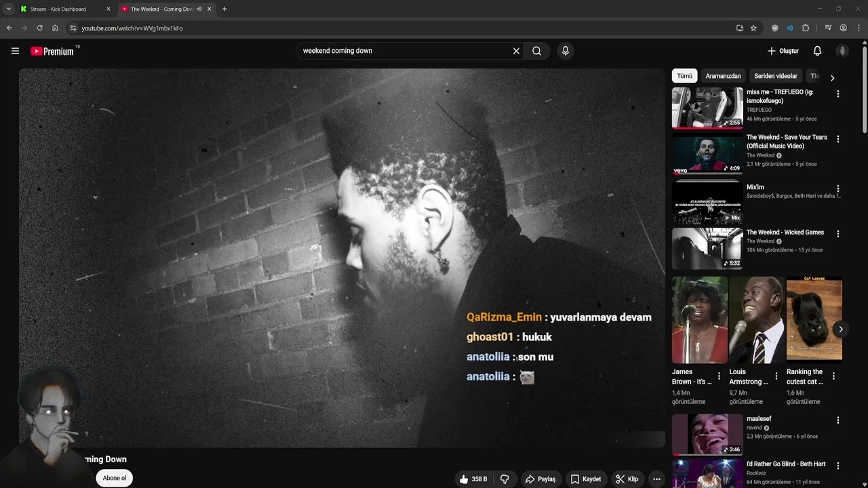
Task: Open TREFUEGO channel name link
Action: [x=759, y=110]
